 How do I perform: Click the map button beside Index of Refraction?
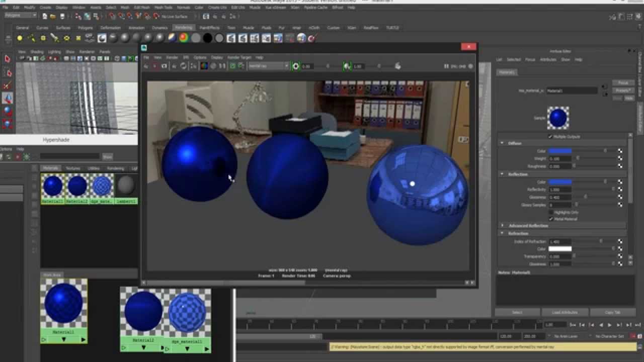(x=620, y=241)
